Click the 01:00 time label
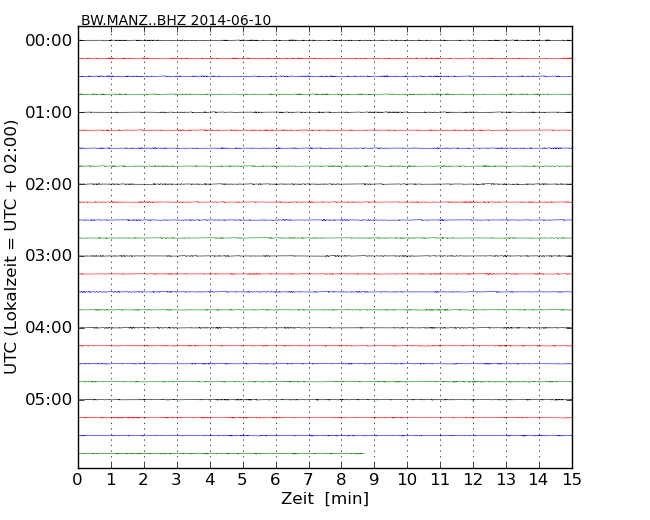650x520 pixels. (x=49, y=112)
